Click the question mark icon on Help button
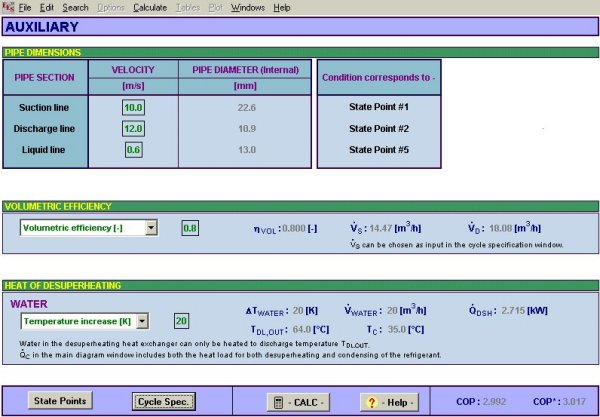 tap(371, 402)
